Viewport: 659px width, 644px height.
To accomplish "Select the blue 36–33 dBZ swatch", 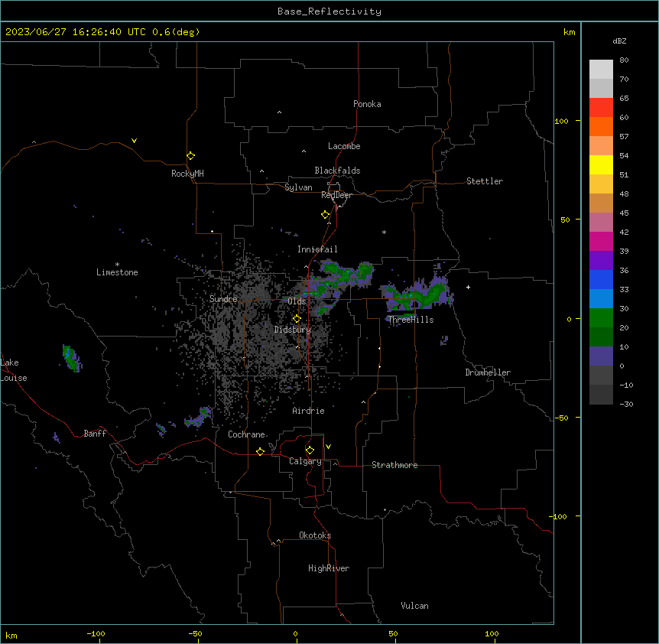I will point(601,280).
